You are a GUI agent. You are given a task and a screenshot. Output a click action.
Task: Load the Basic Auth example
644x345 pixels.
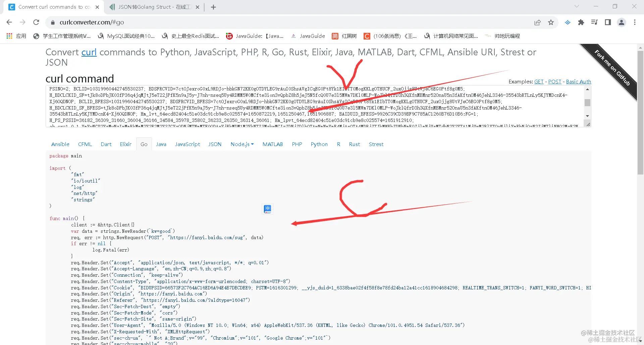click(579, 82)
